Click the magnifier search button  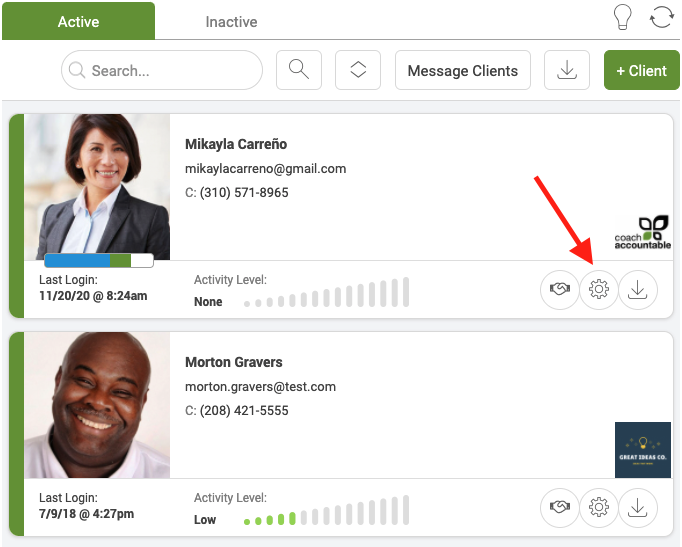[x=299, y=70]
